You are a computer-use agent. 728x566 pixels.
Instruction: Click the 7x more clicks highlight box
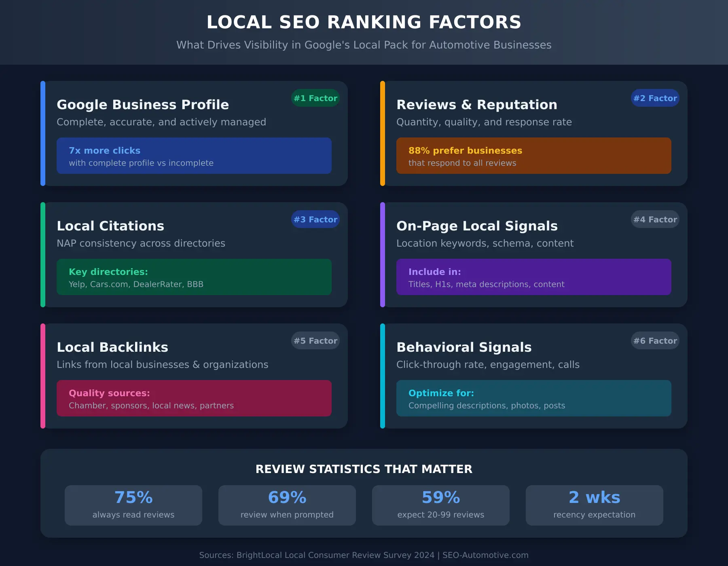tap(194, 156)
